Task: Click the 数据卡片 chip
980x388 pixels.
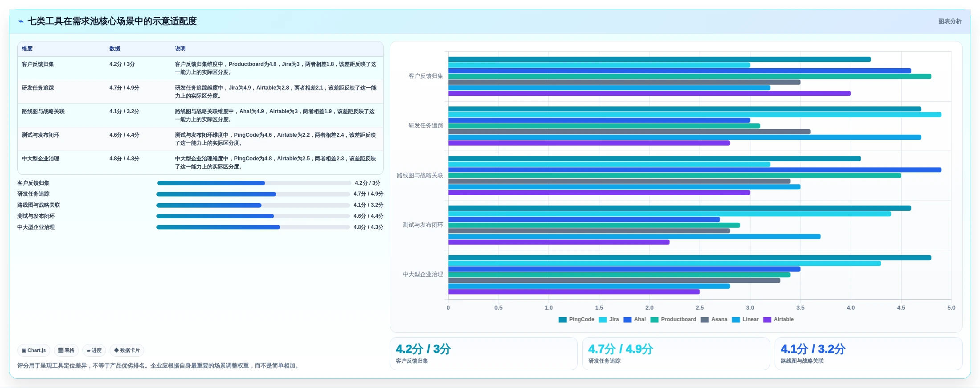Action: (x=127, y=351)
